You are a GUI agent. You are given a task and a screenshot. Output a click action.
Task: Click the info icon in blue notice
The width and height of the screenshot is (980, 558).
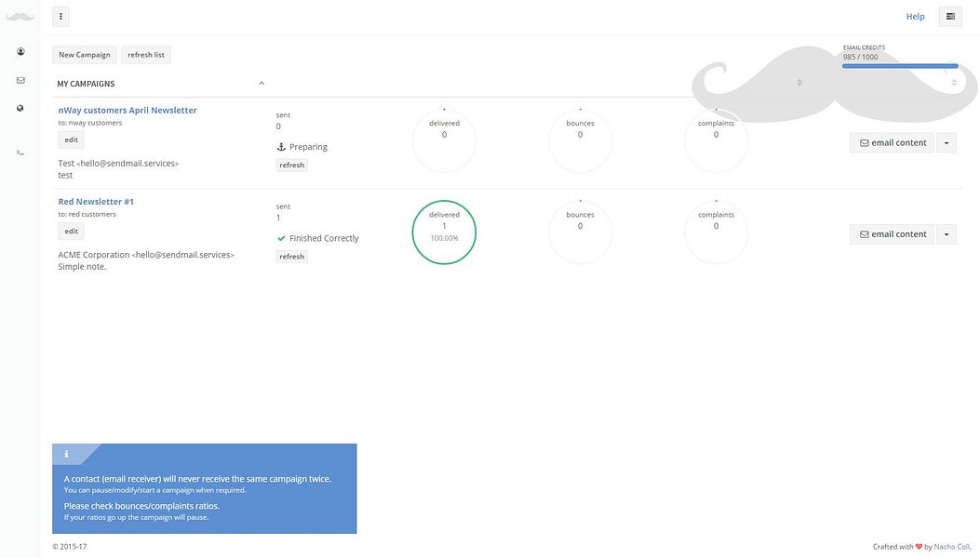click(x=66, y=454)
